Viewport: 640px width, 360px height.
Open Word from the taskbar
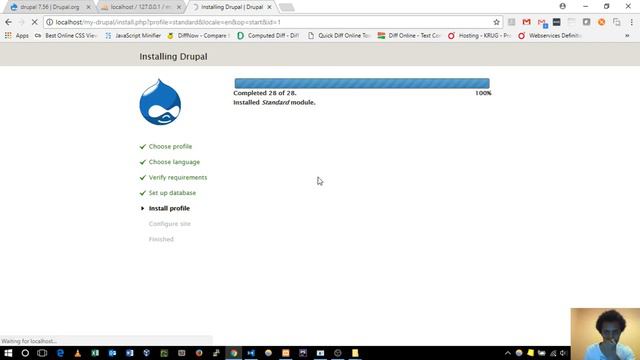[x=129, y=353]
